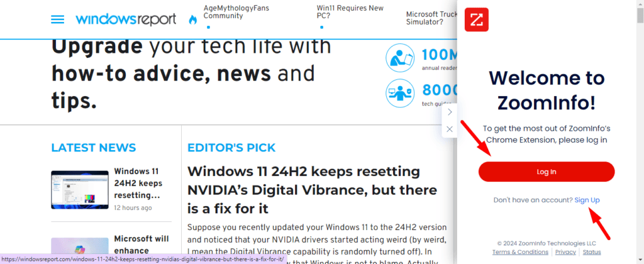Click the 8000 tech guides icon
644x264 pixels.
click(400, 93)
